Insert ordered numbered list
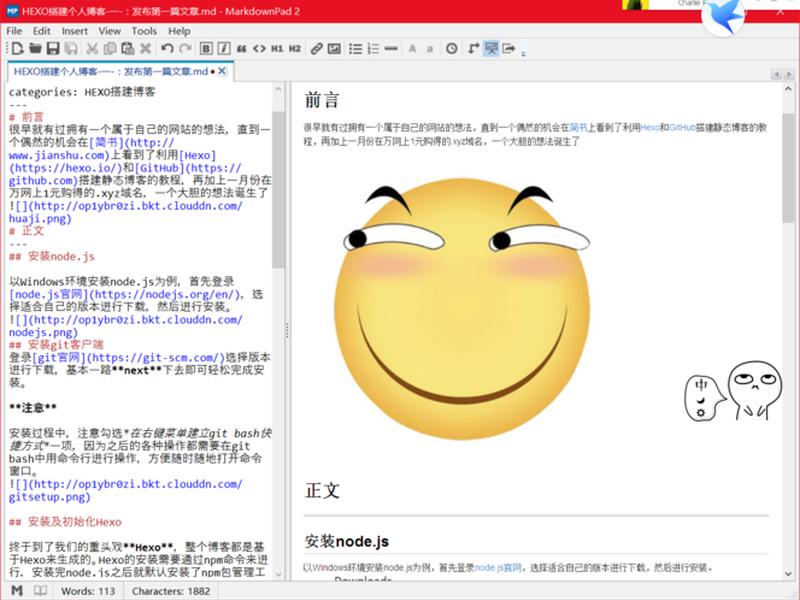This screenshot has height=600, width=800. (x=373, y=48)
